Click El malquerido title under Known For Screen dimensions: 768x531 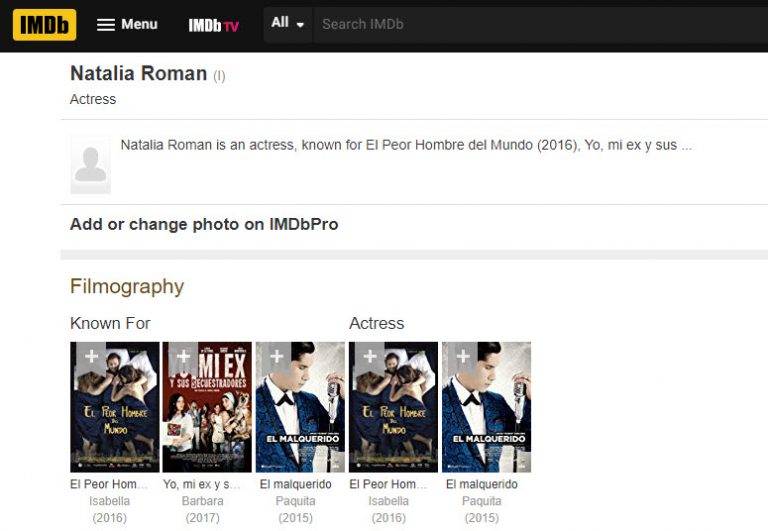tap(295, 484)
